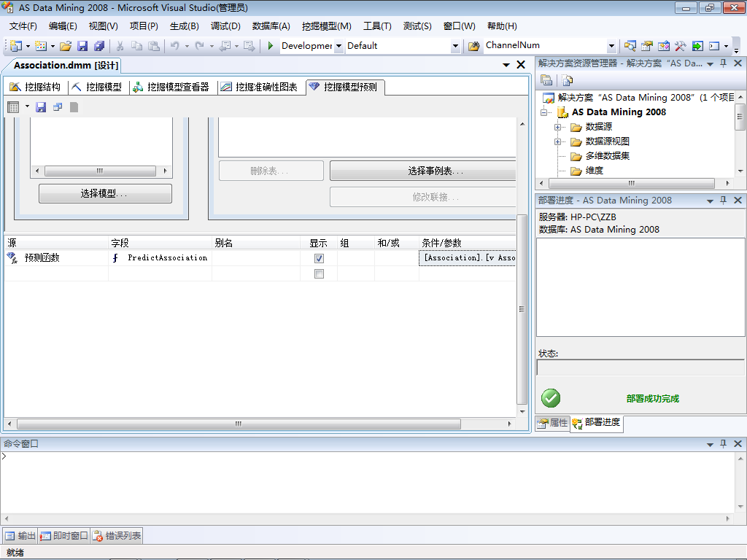Click the mining model list horizontal scrollbar
Screen dimensions: 747x560
(x=100, y=171)
